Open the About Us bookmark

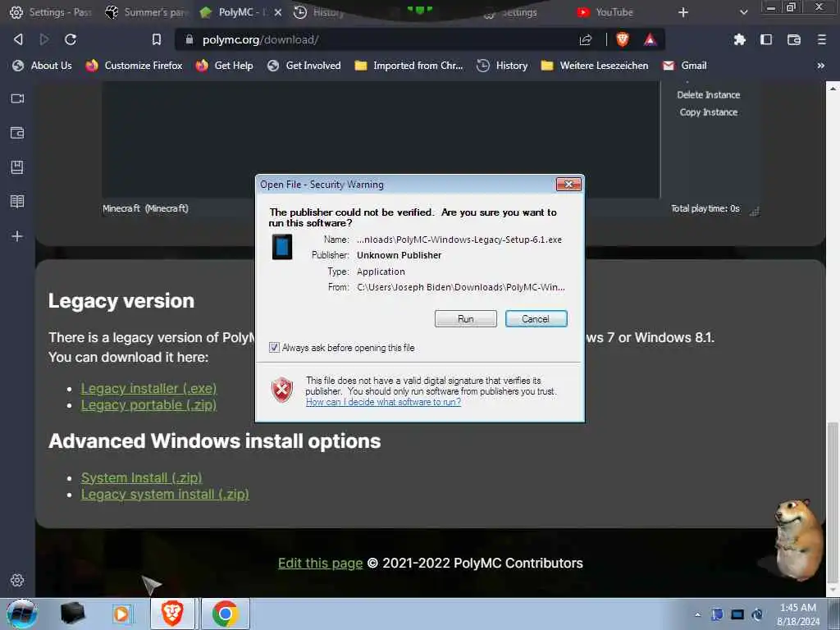click(x=43, y=66)
